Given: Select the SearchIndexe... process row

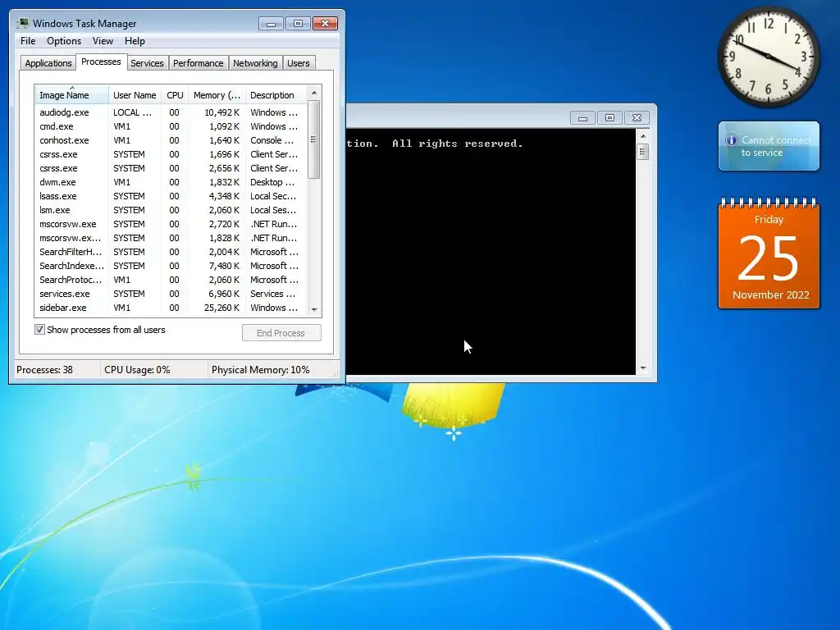Looking at the screenshot, I should (171, 266).
